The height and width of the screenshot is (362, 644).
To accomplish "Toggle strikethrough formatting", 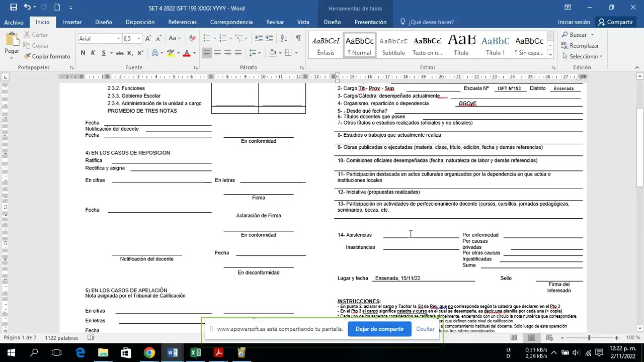I will point(120,53).
